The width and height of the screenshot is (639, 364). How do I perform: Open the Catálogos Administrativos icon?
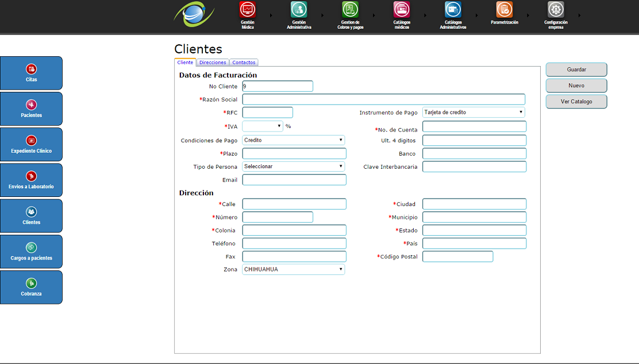[453, 10]
